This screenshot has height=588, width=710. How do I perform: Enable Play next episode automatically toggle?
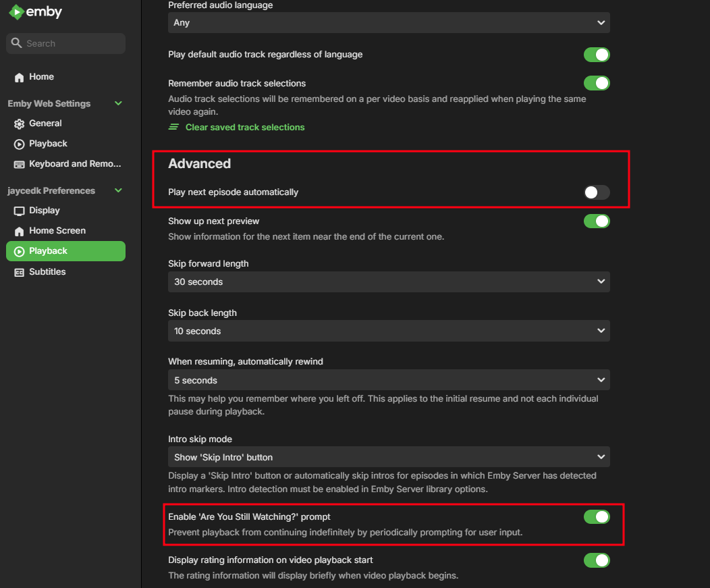click(x=597, y=192)
